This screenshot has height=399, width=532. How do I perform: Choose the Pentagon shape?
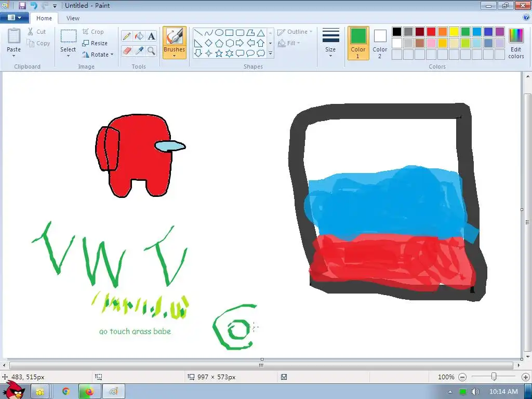[219, 43]
